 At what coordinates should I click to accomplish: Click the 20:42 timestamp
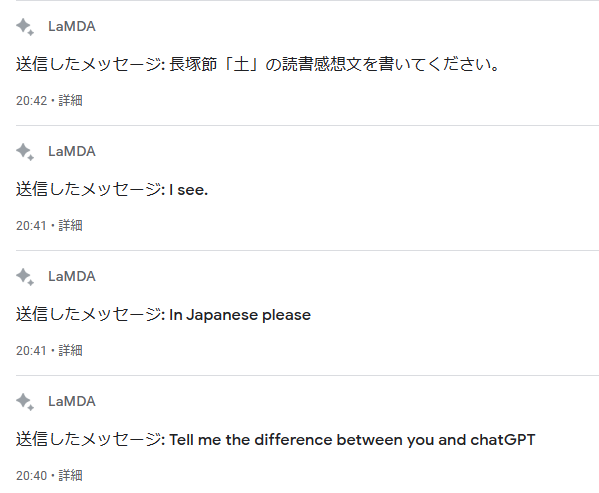point(31,101)
